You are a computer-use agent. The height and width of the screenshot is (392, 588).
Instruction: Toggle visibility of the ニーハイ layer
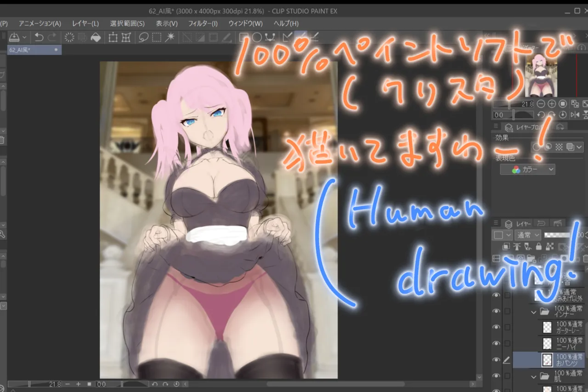[x=496, y=344]
